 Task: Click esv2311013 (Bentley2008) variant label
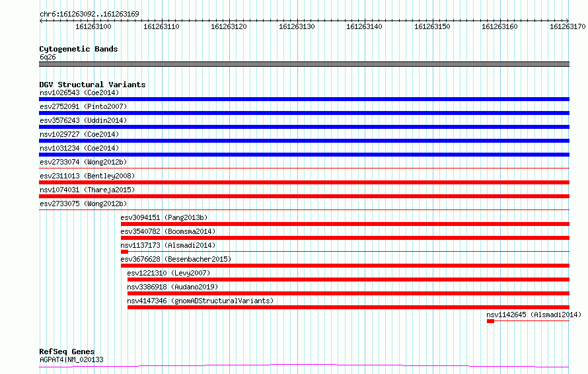(x=87, y=176)
